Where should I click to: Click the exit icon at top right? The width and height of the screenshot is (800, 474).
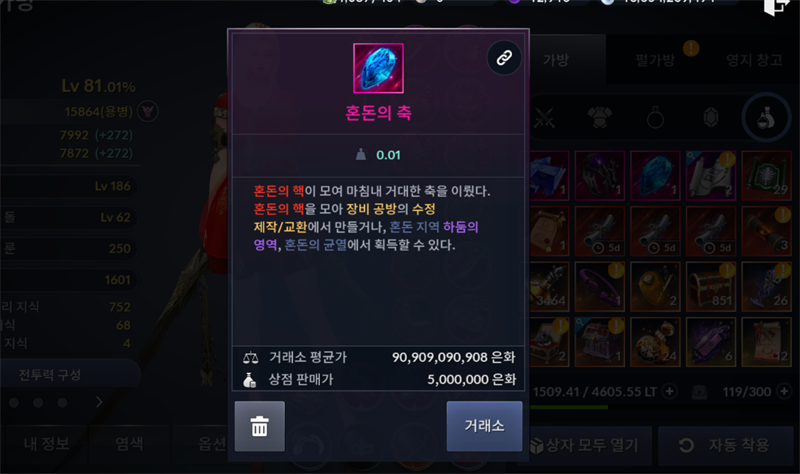[x=776, y=7]
